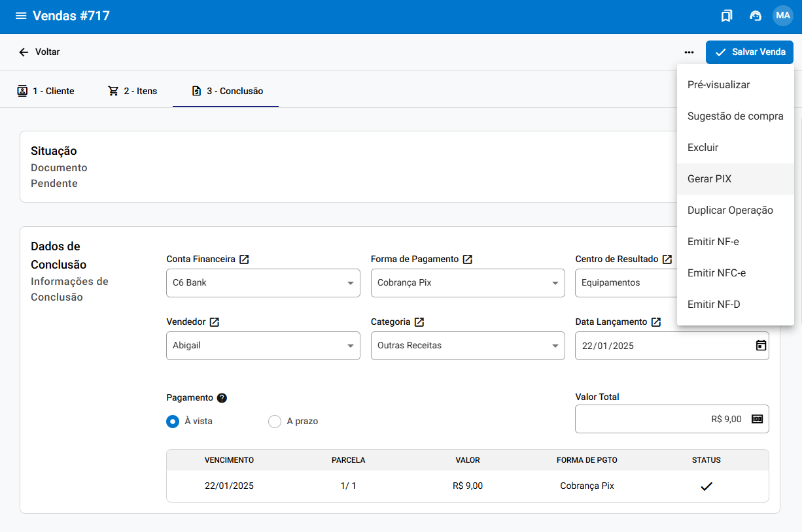Open the Data Lançamento calendar picker
802x532 pixels.
(760, 346)
